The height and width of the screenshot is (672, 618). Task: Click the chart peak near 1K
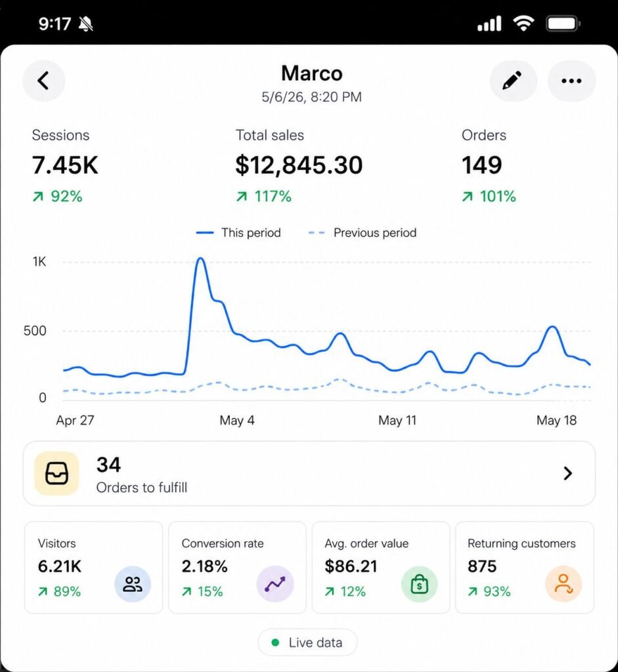[x=200, y=259]
